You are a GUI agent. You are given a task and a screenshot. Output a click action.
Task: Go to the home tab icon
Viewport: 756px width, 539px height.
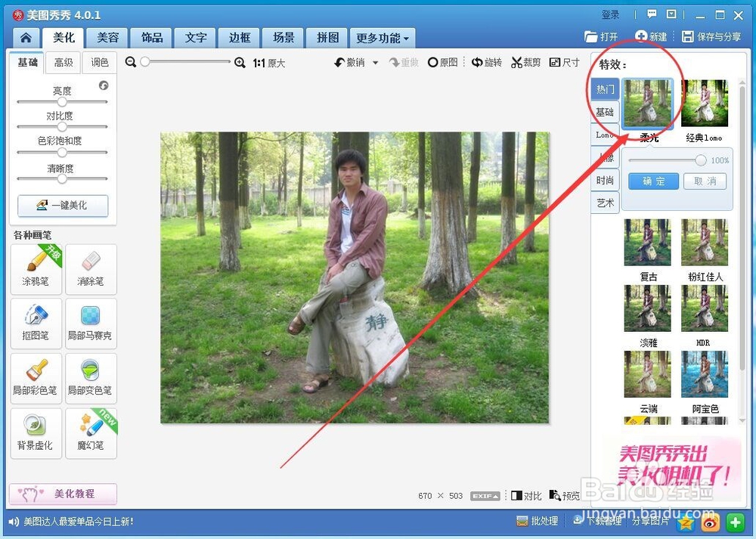coord(26,38)
